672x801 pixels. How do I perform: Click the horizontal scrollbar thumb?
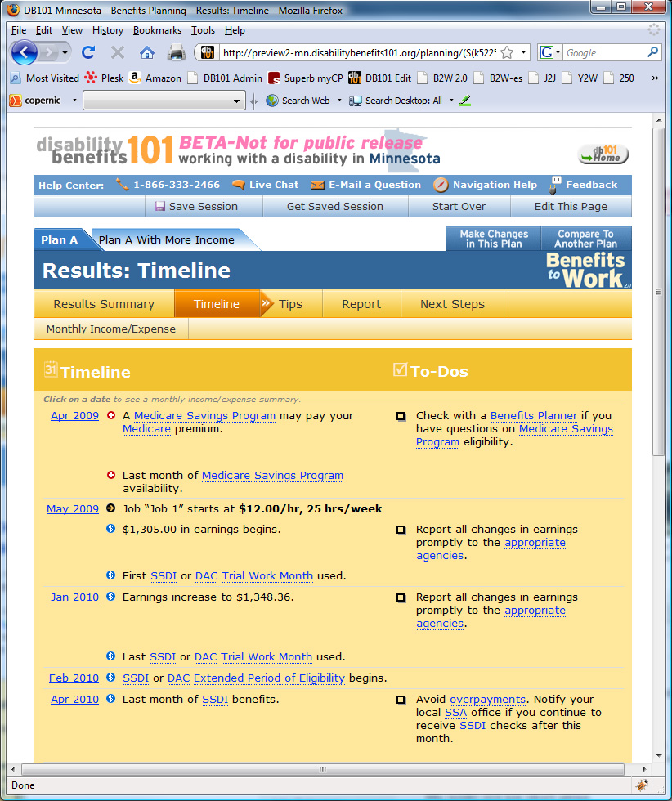[x=322, y=769]
